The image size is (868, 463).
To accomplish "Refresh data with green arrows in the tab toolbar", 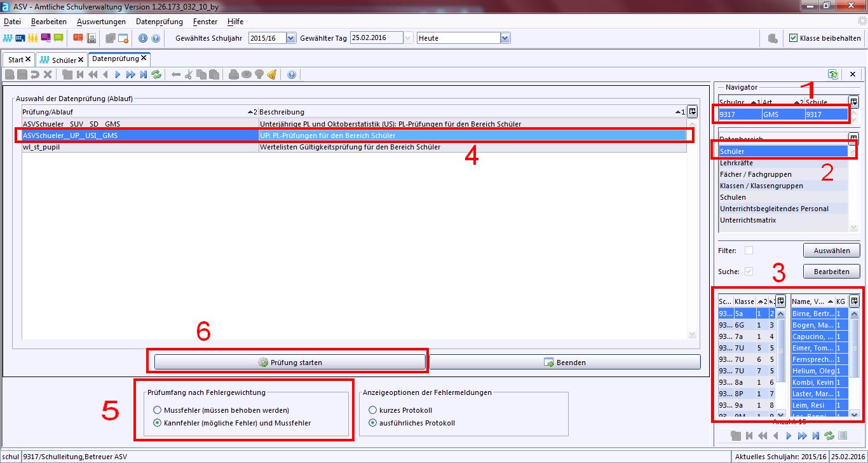I will (156, 74).
